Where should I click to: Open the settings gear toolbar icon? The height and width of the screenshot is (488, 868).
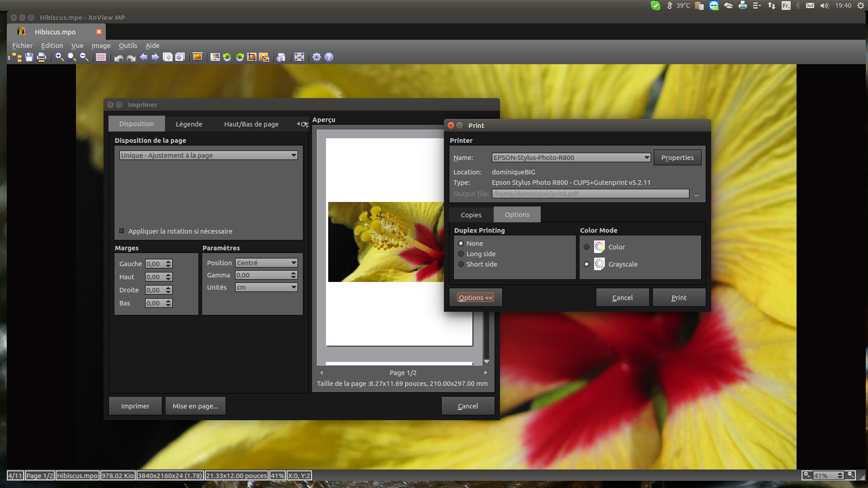(316, 57)
